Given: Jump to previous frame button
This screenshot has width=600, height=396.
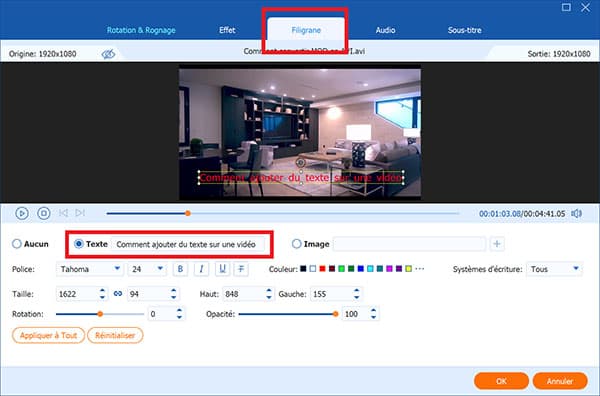Looking at the screenshot, I should coord(63,213).
